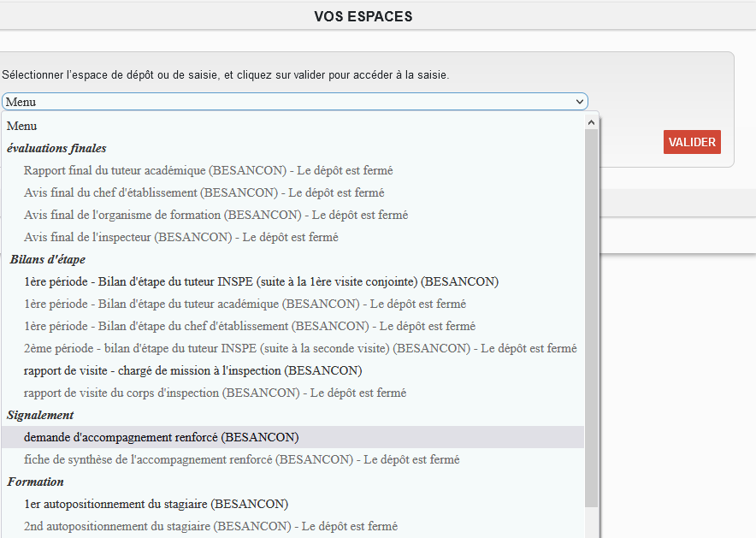Select 'rapport de visite du corps d'inspection'

(215, 393)
